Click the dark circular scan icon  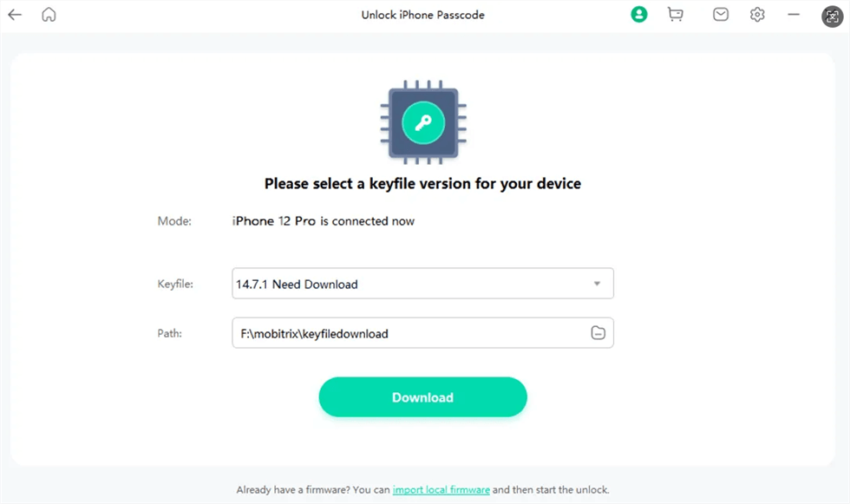tap(832, 15)
